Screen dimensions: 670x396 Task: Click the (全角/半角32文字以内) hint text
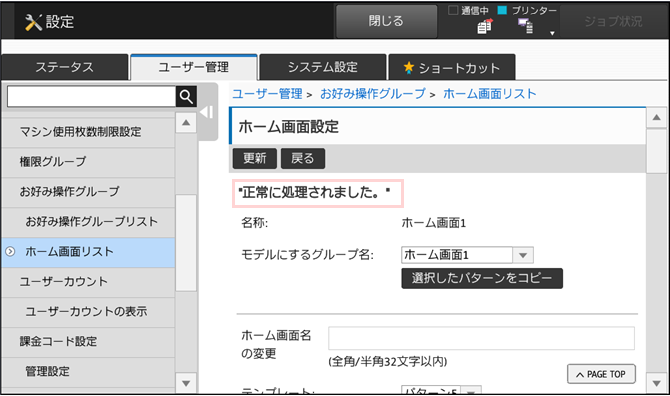click(x=388, y=362)
